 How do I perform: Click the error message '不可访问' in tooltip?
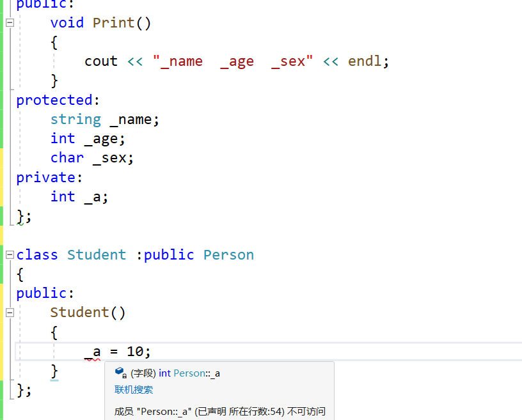(x=306, y=411)
